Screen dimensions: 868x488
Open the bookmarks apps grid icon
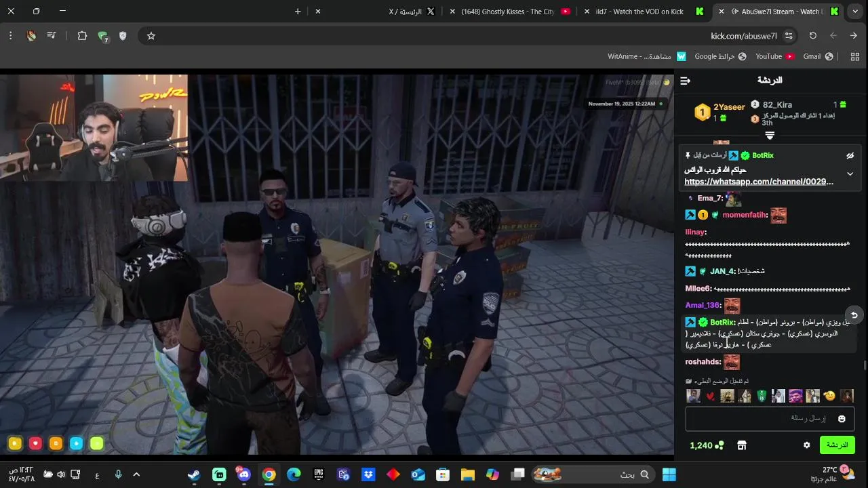coord(855,57)
